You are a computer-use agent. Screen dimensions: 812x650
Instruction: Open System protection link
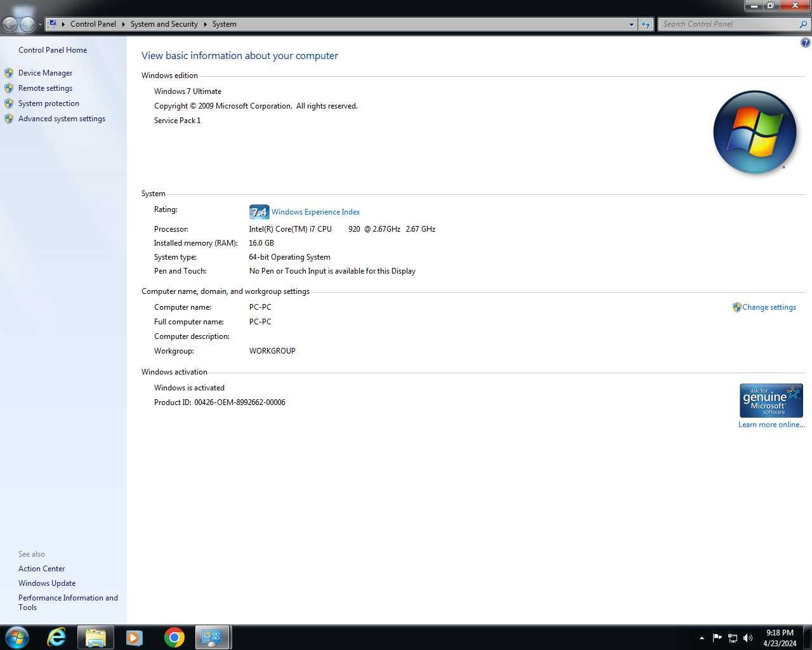tap(49, 103)
